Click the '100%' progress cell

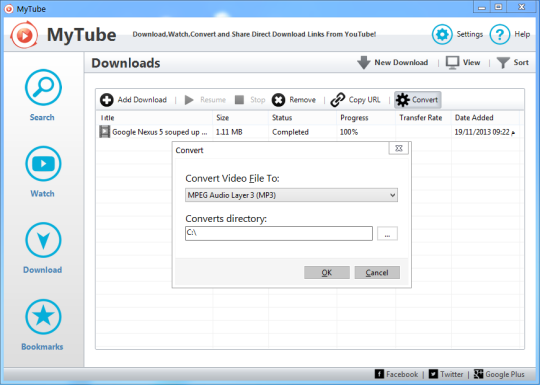coord(349,132)
